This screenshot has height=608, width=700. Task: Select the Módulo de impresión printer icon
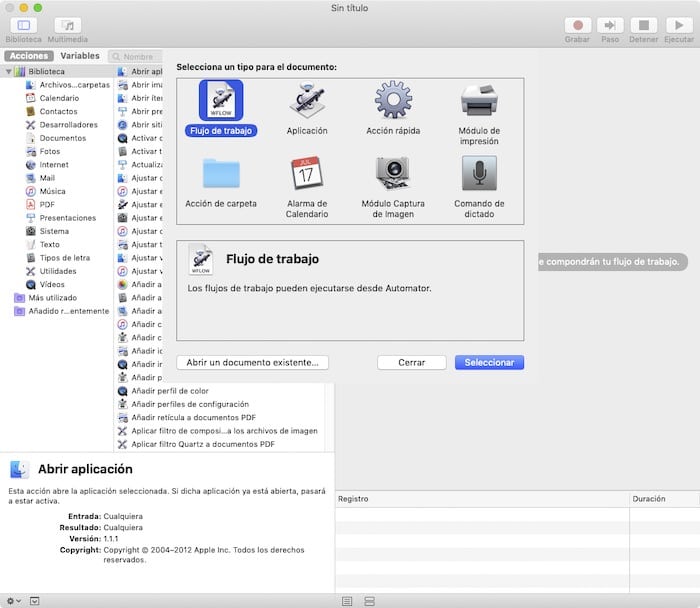[x=479, y=102]
